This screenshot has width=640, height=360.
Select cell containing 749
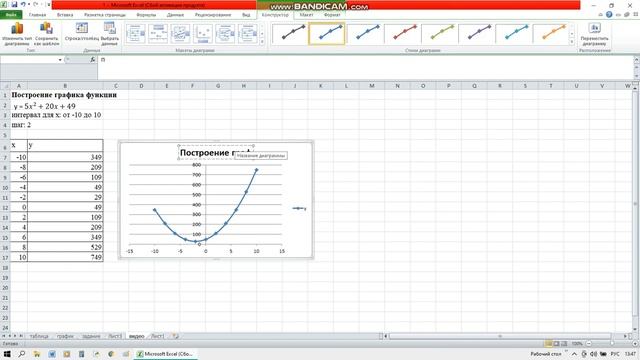(65, 257)
